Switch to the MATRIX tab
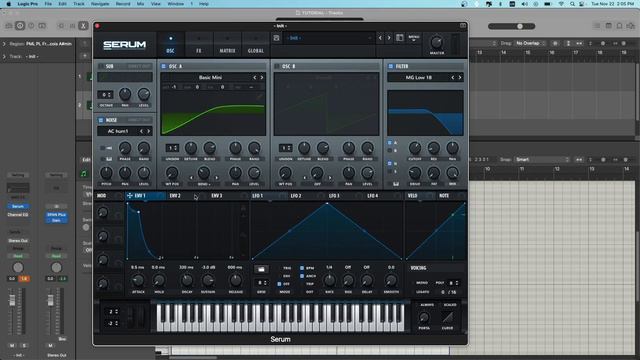The height and width of the screenshot is (360, 640). (x=227, y=44)
